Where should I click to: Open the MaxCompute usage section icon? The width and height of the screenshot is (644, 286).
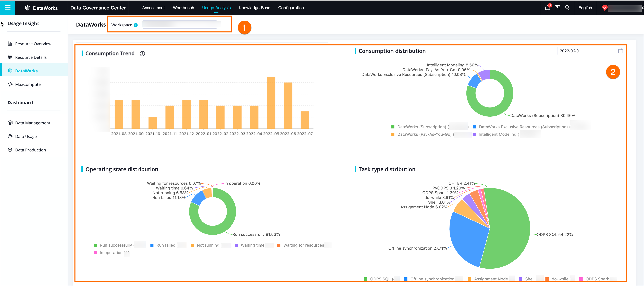click(x=10, y=84)
